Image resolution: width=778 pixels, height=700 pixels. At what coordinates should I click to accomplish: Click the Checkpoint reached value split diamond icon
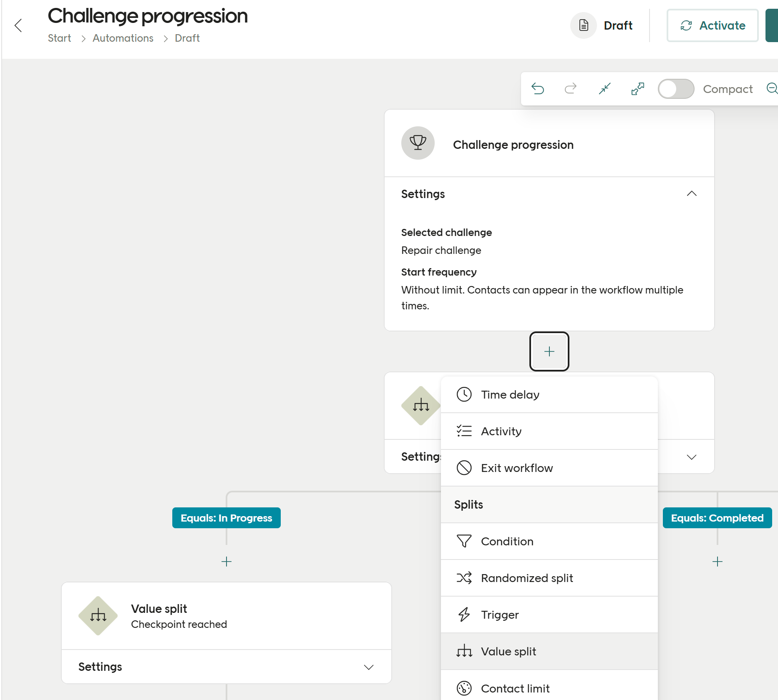click(98, 615)
